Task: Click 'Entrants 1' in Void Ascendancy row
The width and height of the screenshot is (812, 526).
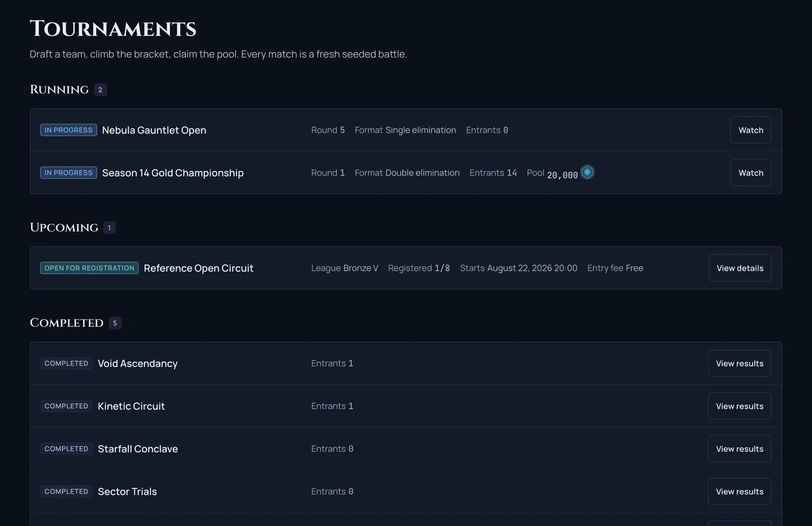Action: click(332, 363)
